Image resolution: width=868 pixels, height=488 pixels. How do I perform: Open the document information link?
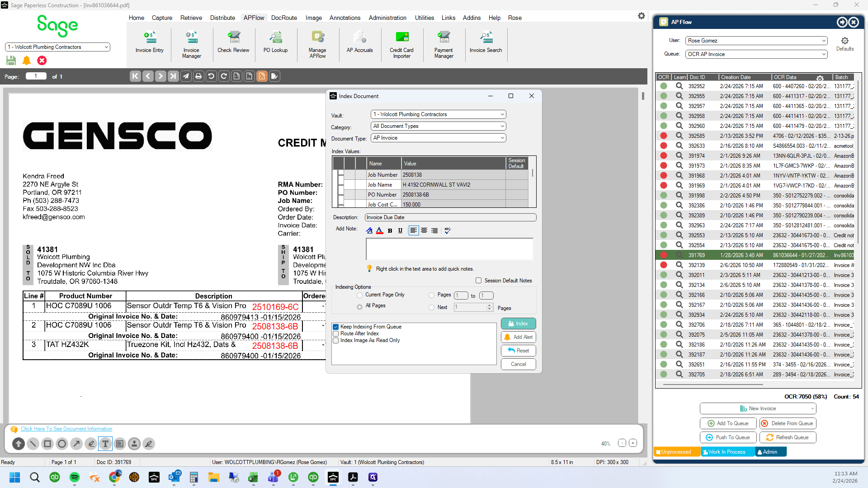click(x=66, y=429)
